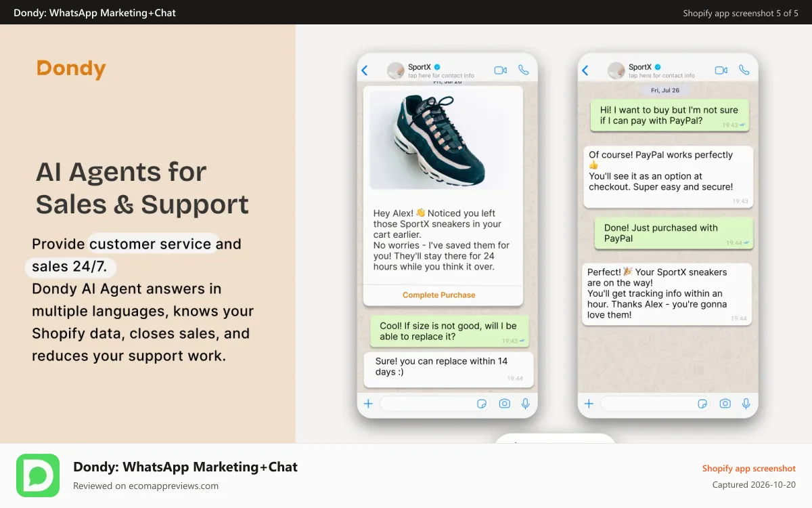The height and width of the screenshot is (508, 812).
Task: Click highlighted 'sales 24/7.' phrase
Action: 70,266
